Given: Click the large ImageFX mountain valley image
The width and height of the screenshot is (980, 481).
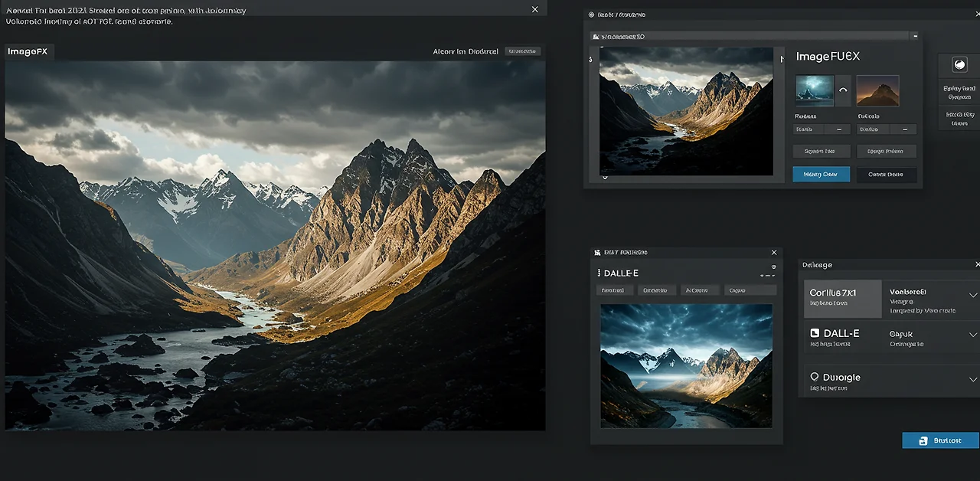Looking at the screenshot, I should [x=275, y=245].
